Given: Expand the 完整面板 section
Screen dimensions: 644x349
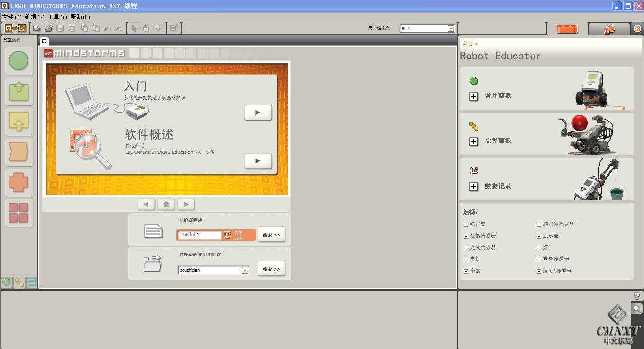Looking at the screenshot, I should point(474,141).
